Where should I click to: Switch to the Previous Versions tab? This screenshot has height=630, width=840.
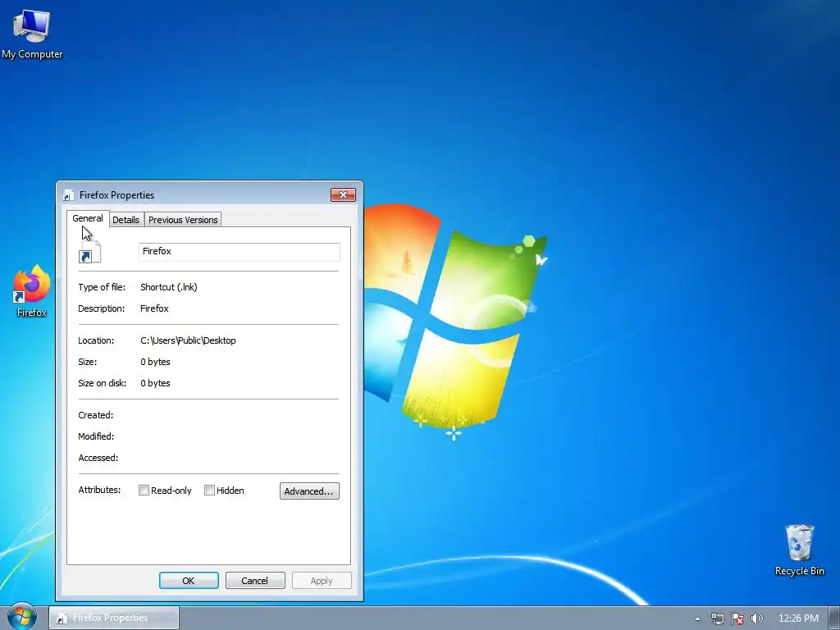tap(183, 220)
